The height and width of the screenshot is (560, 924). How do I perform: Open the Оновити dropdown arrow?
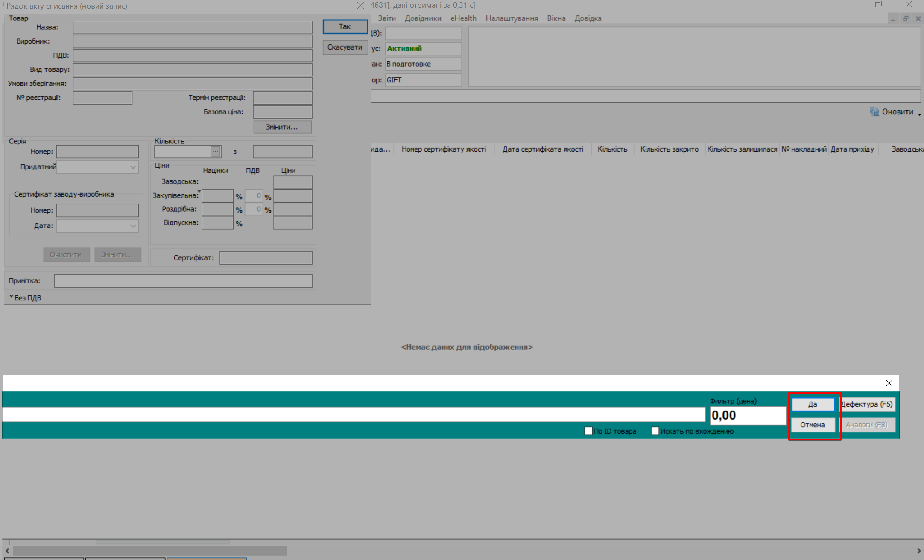click(x=919, y=114)
